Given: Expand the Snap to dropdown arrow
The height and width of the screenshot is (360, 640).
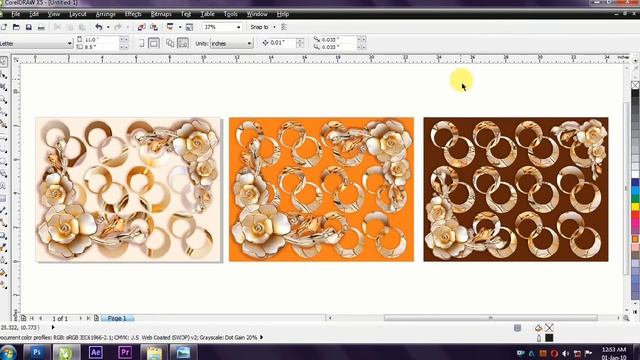Looking at the screenshot, I should coord(274,27).
